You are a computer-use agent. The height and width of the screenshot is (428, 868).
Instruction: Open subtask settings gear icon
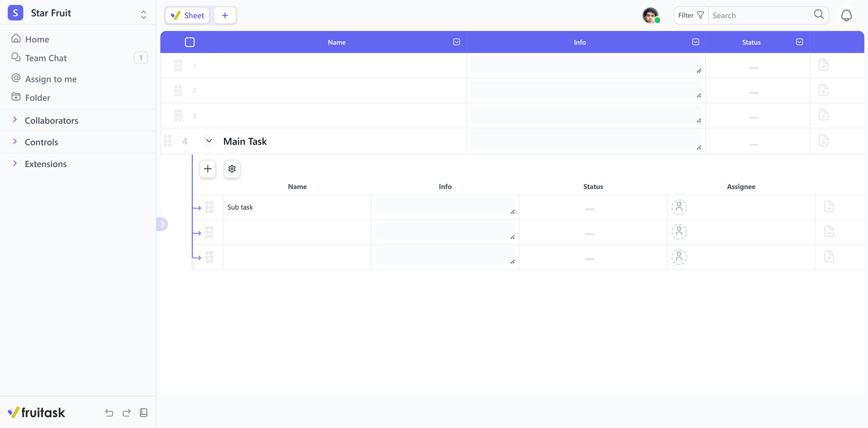tap(232, 169)
